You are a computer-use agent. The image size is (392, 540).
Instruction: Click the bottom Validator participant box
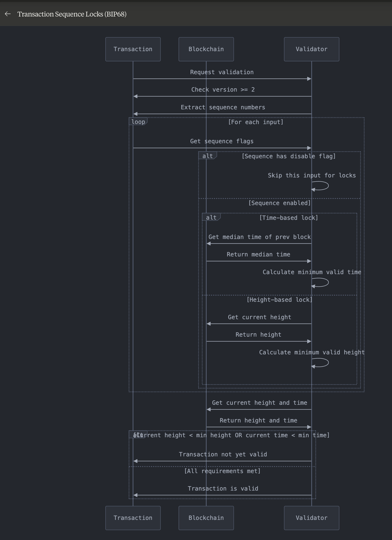pos(311,518)
